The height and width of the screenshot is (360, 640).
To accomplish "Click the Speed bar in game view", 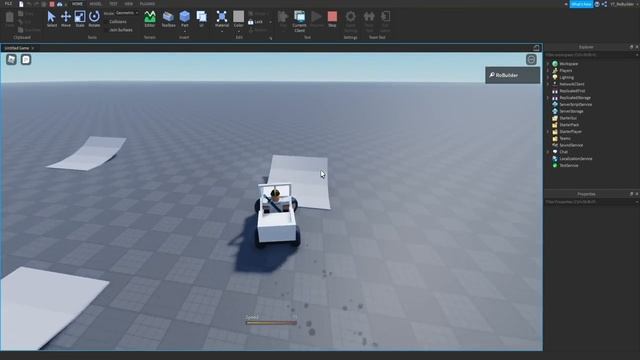I will 271,323.
